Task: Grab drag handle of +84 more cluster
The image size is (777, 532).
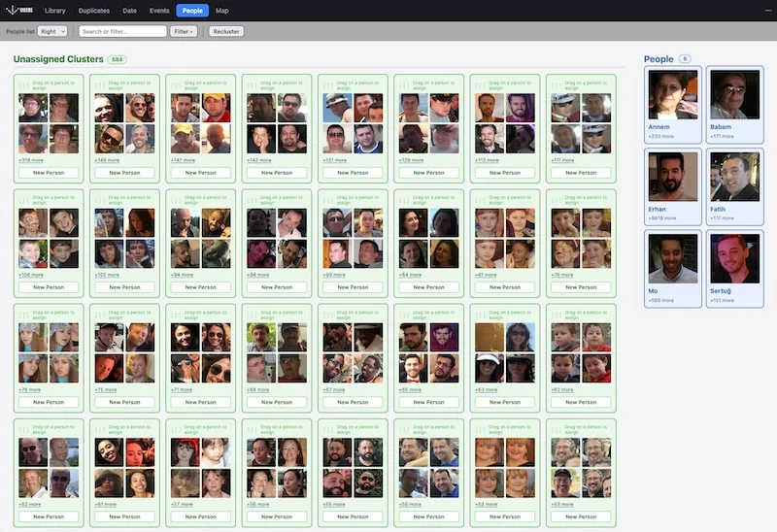Action: click(404, 200)
